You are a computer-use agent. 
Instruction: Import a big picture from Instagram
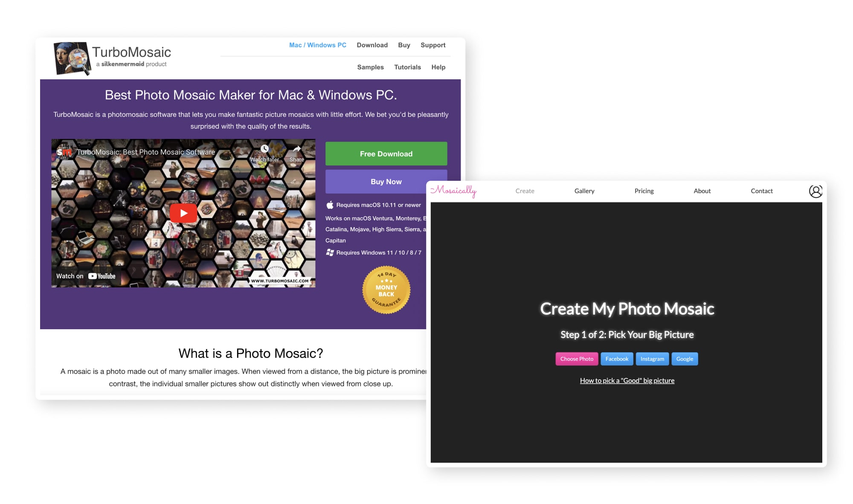coord(652,359)
